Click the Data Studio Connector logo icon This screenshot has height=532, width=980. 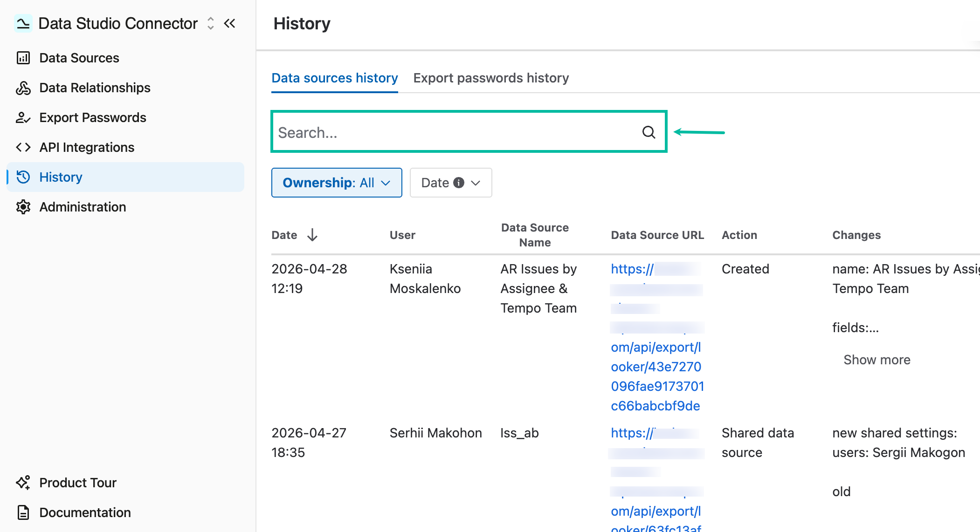[x=23, y=23]
